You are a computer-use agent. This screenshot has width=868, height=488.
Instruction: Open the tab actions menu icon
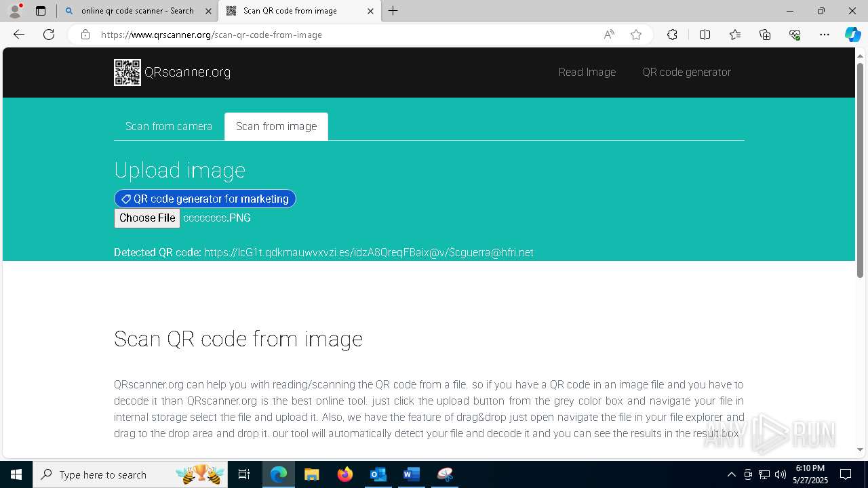coord(41,11)
